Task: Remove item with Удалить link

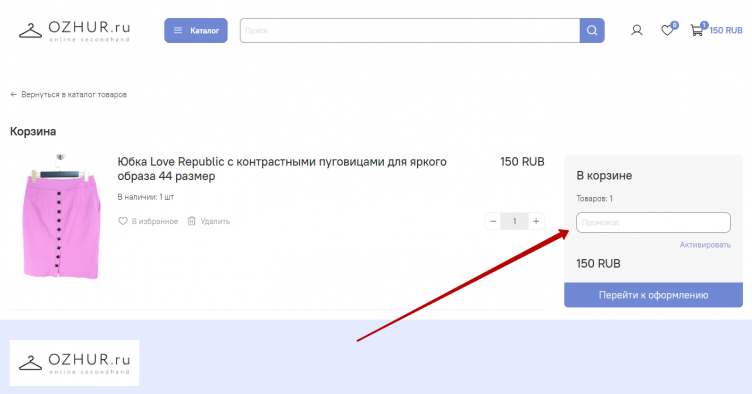Action: pyautogui.click(x=209, y=221)
